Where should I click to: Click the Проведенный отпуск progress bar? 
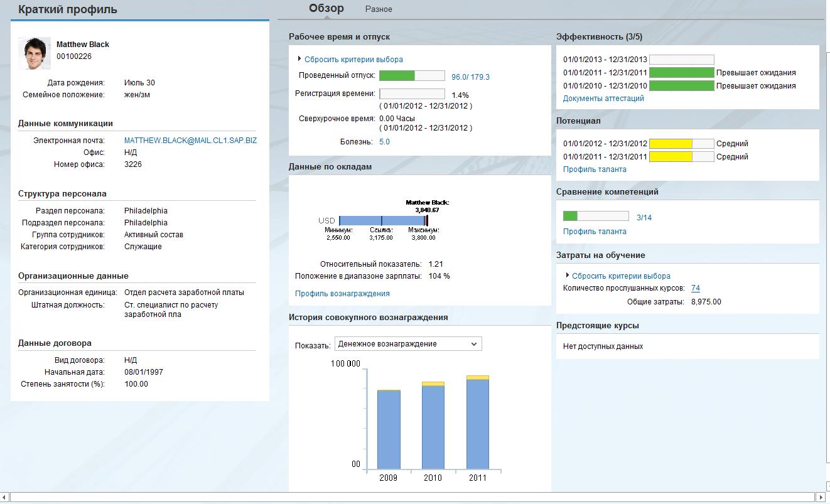[412, 76]
